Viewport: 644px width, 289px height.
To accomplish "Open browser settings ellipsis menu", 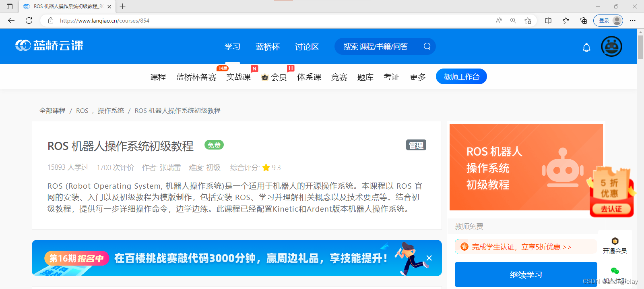I will pyautogui.click(x=633, y=21).
